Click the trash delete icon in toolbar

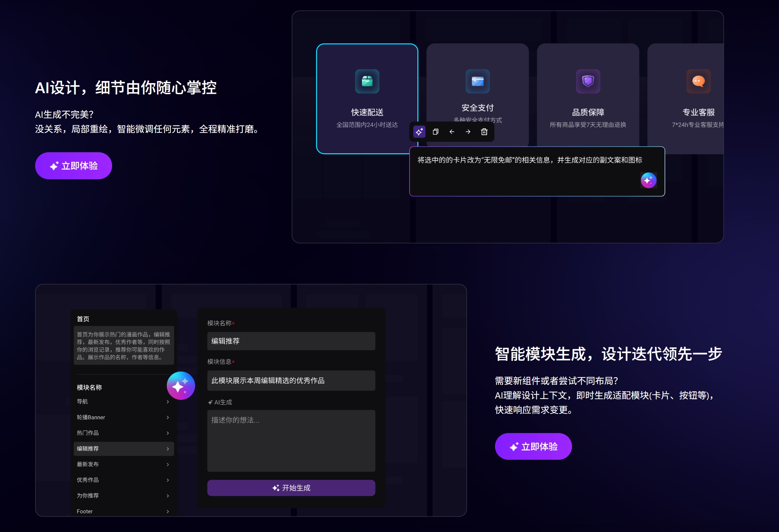point(484,132)
